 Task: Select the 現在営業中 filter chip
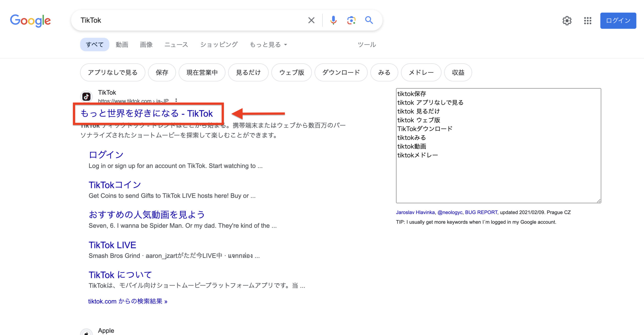point(202,72)
